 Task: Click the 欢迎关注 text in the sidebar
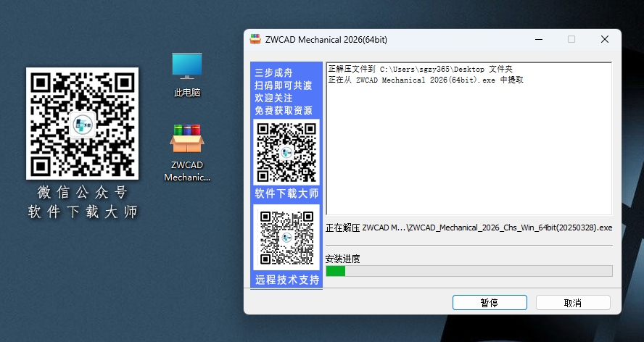coord(273,98)
